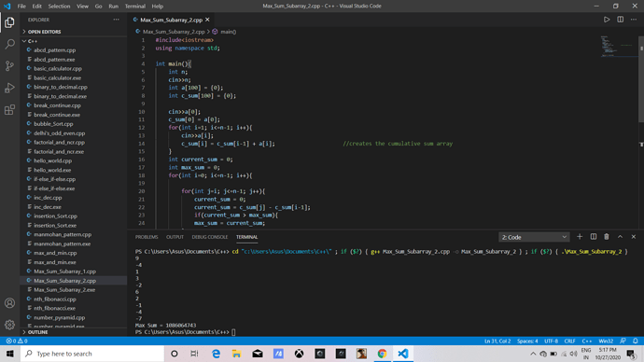The height and width of the screenshot is (362, 644).
Task: Open the Mail app from taskbar
Action: click(x=258, y=354)
